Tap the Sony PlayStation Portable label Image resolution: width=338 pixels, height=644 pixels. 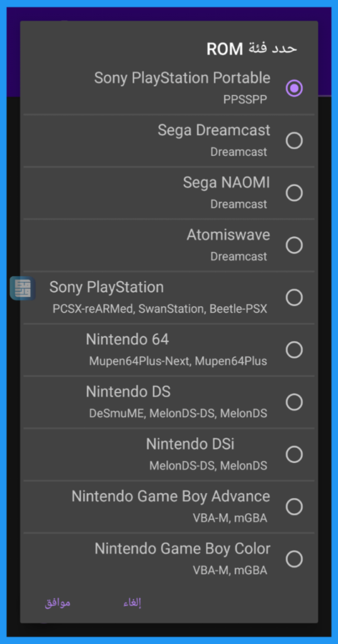(182, 78)
